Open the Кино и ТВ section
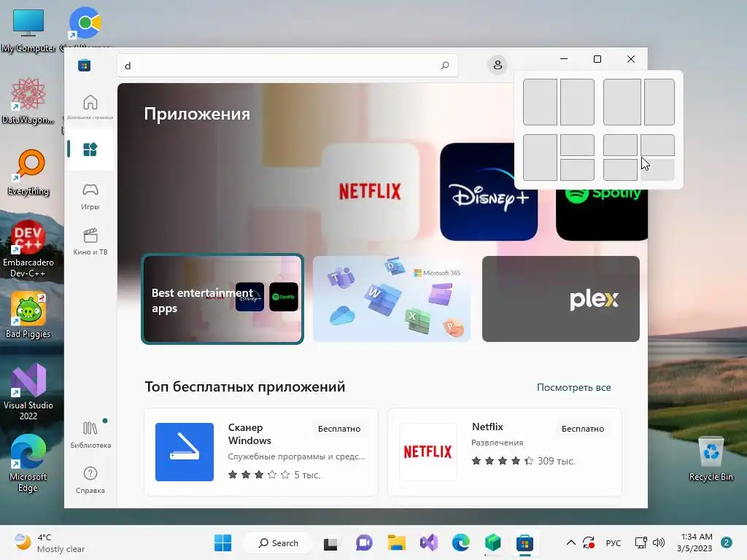747x560 pixels. tap(90, 241)
